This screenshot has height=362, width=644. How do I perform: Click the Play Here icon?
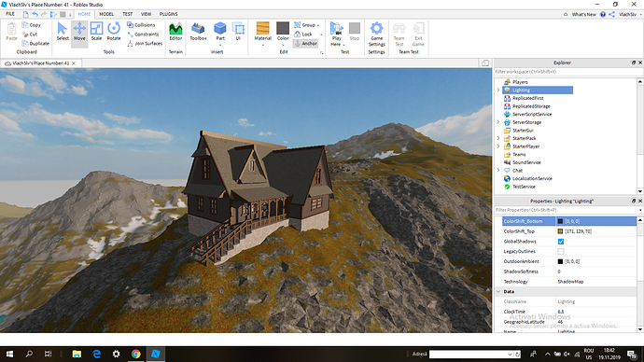336,28
